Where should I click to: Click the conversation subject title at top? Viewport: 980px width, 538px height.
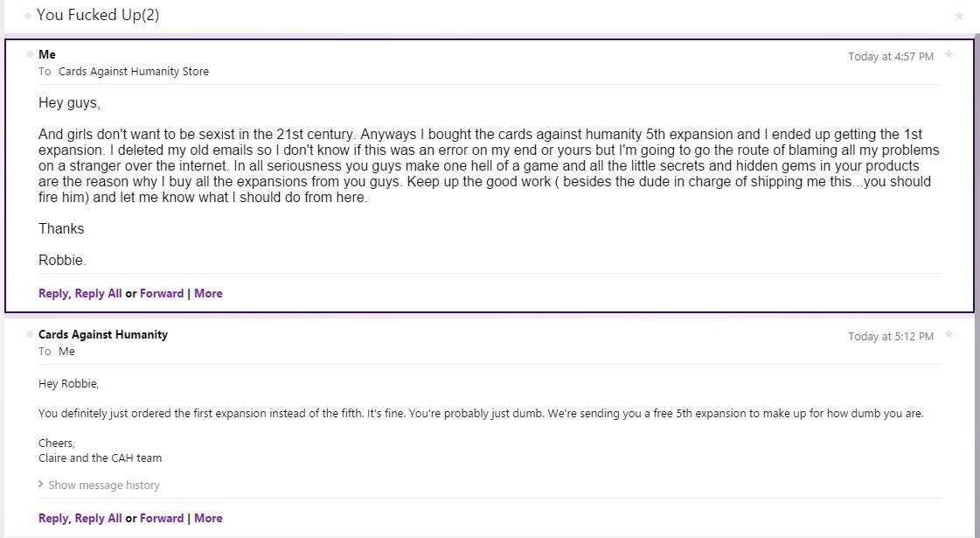coord(98,16)
